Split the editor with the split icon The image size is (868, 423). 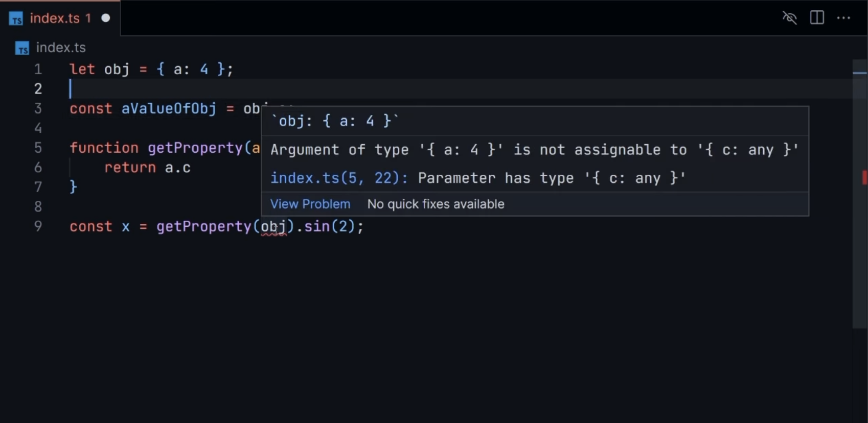817,18
